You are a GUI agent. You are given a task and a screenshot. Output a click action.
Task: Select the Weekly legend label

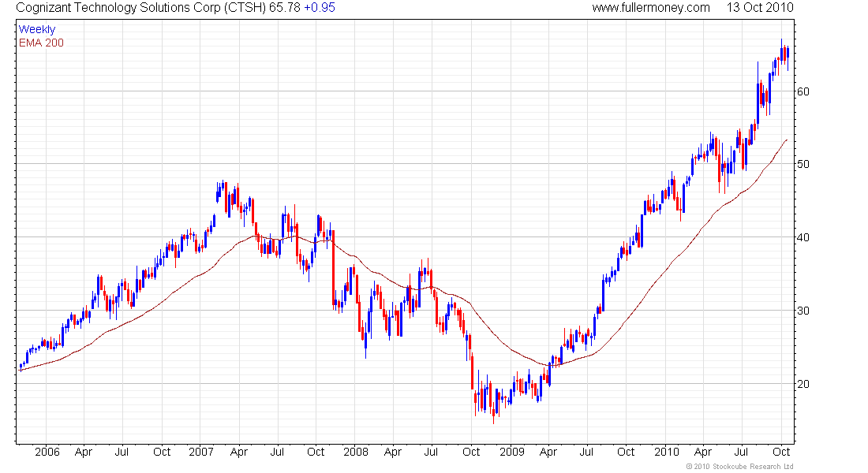pos(37,29)
